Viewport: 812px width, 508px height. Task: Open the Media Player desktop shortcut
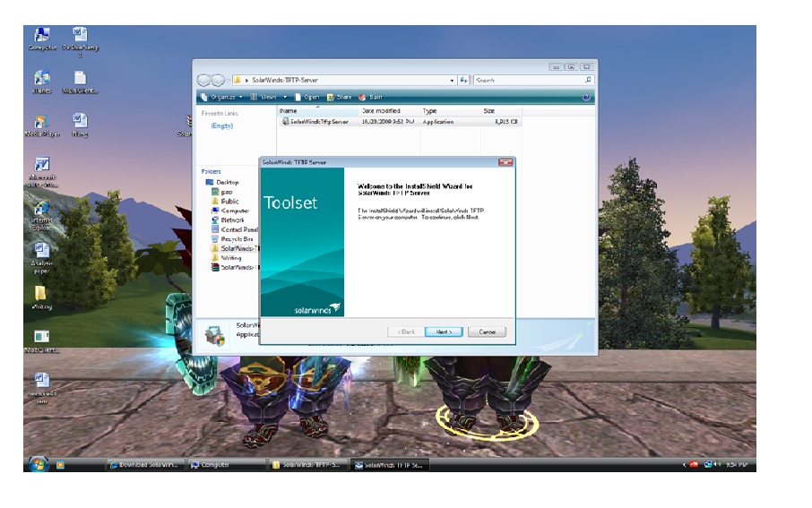42,125
